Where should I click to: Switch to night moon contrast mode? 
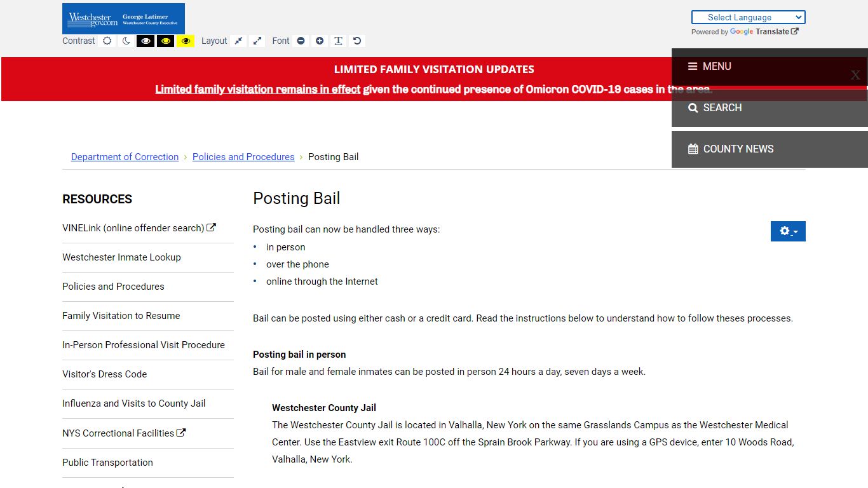coord(126,41)
